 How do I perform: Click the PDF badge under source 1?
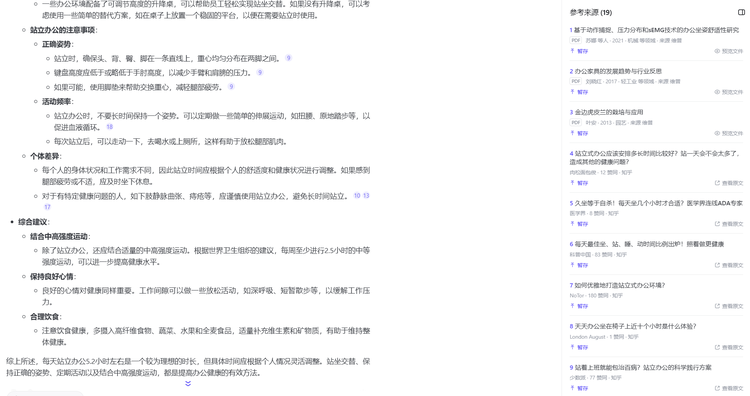click(576, 40)
